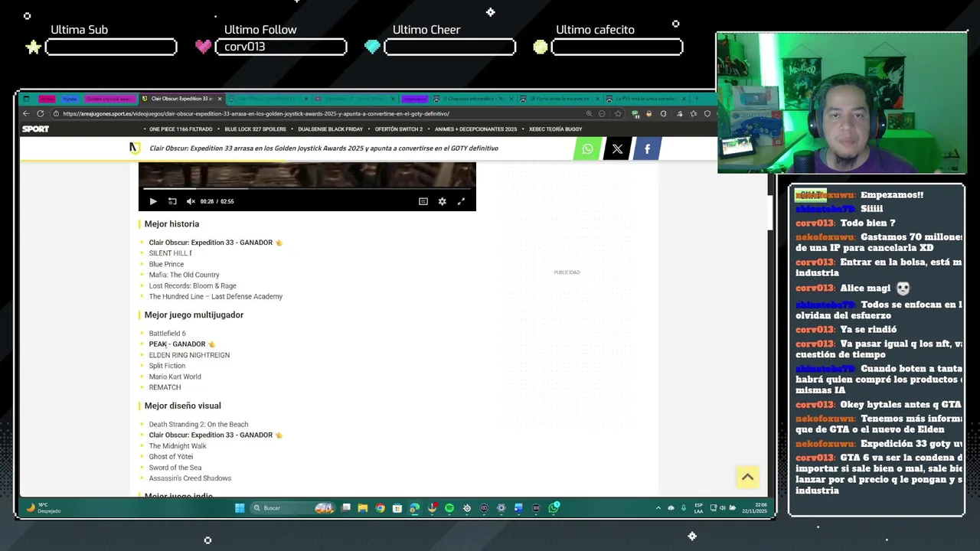Enter video fullscreen mode

coord(461,201)
